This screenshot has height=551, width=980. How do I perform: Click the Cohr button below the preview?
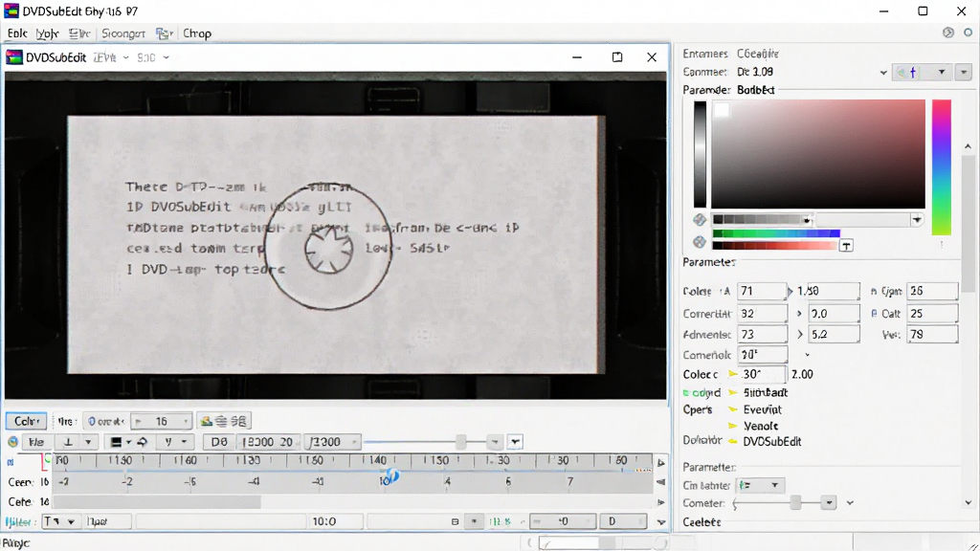pyautogui.click(x=26, y=421)
